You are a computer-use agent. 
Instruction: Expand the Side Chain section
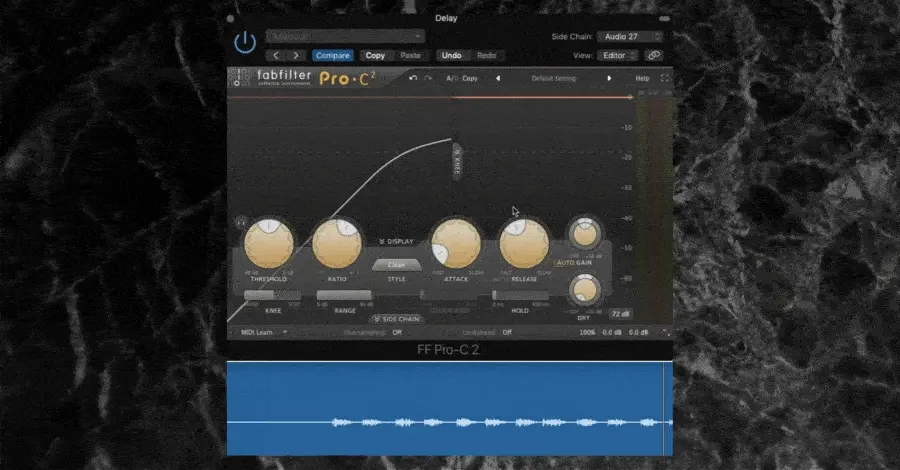tap(397, 319)
